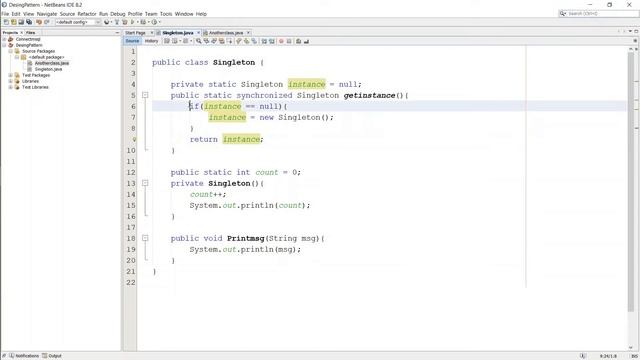The height and width of the screenshot is (360, 640).
Task: Click the Comment lines icon
Action: [x=298, y=41]
